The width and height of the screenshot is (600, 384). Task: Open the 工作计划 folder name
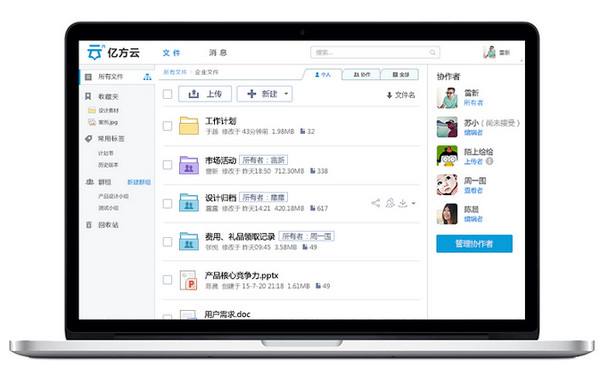coord(221,121)
